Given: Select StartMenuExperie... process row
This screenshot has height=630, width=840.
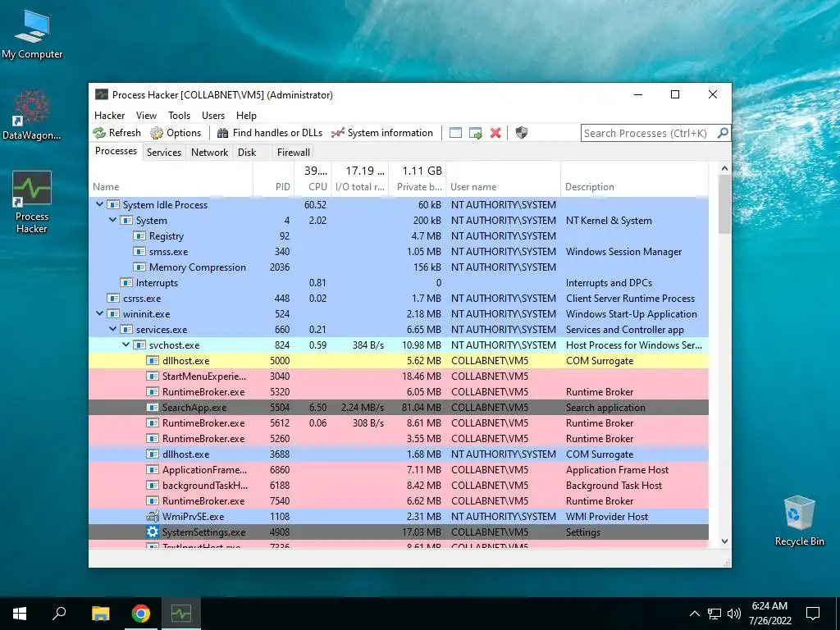Looking at the screenshot, I should point(399,377).
